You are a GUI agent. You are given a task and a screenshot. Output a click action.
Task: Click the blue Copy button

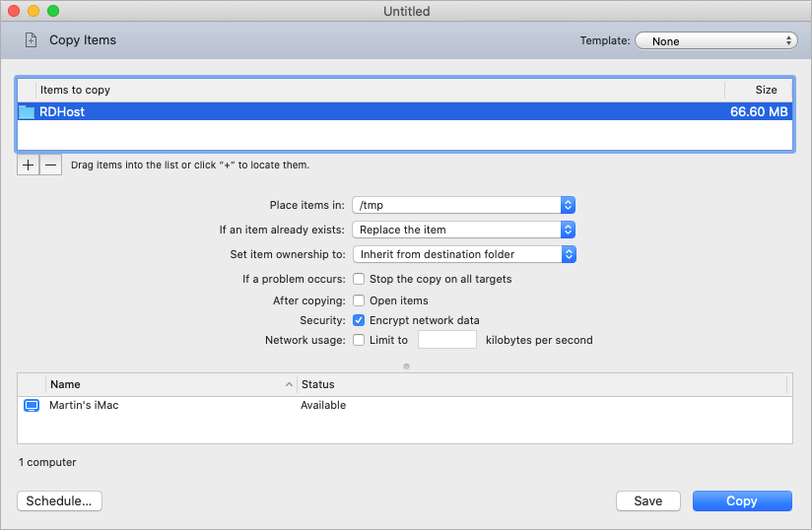741,500
